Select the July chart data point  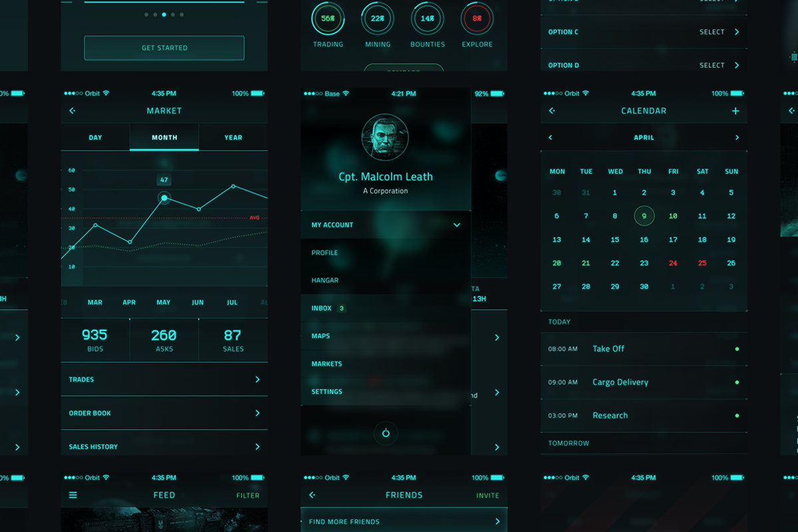(x=233, y=186)
